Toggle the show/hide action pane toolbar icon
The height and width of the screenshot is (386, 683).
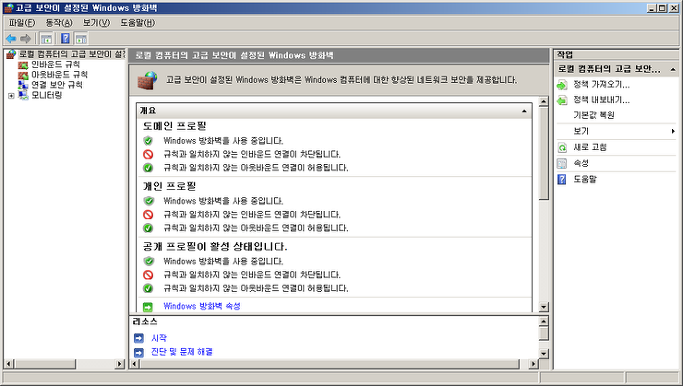click(81, 39)
